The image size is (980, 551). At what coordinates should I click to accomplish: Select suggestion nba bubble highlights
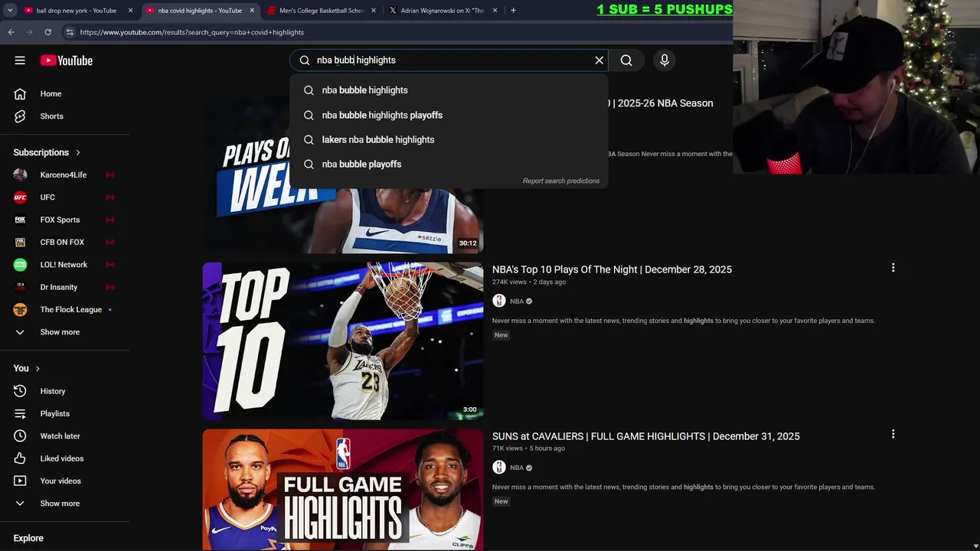point(449,90)
